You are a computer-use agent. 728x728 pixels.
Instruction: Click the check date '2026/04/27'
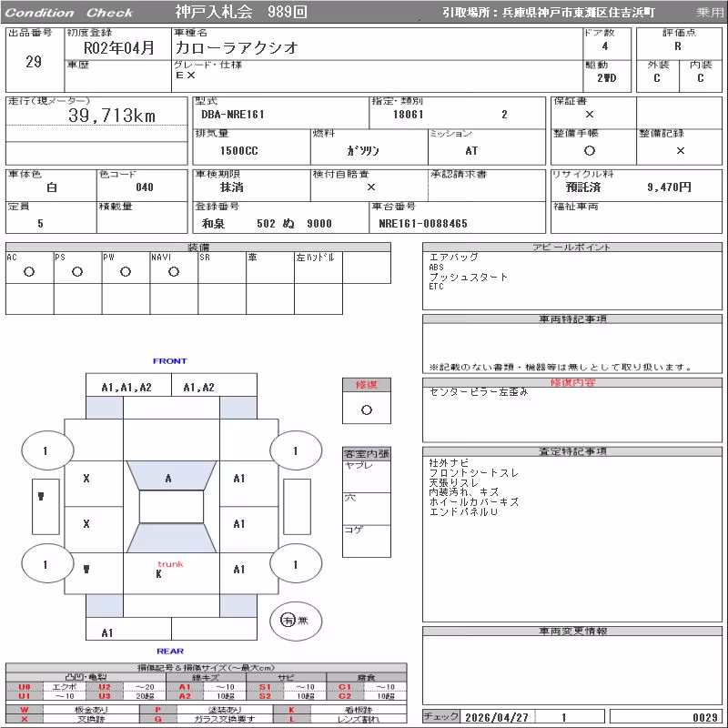(497, 717)
